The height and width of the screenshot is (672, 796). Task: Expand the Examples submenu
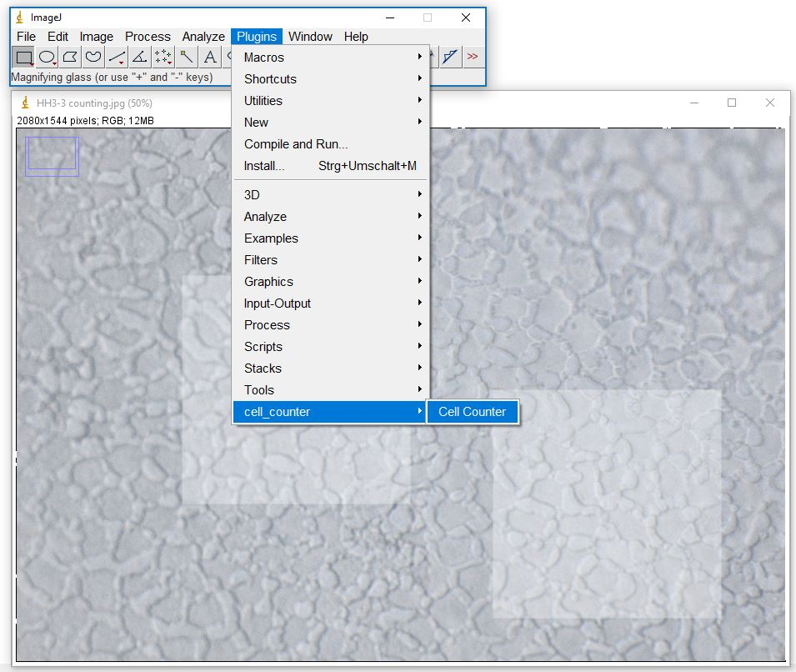pos(330,238)
